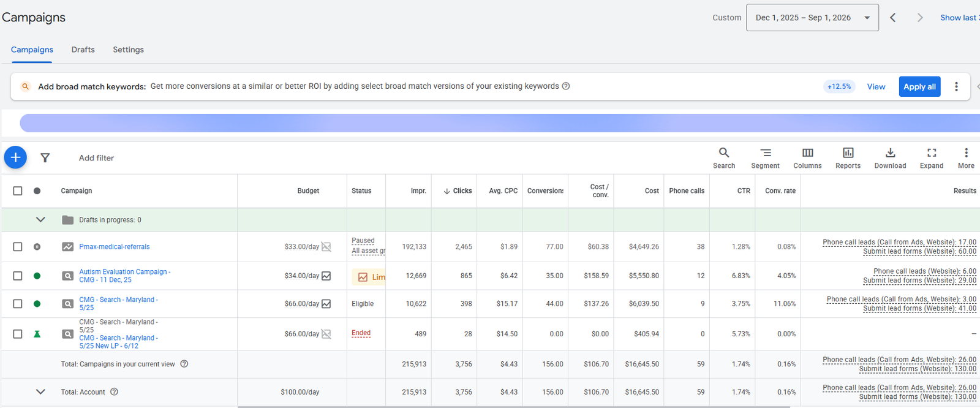The height and width of the screenshot is (408, 980).
Task: Click the blue plus new campaign button
Action: point(15,157)
